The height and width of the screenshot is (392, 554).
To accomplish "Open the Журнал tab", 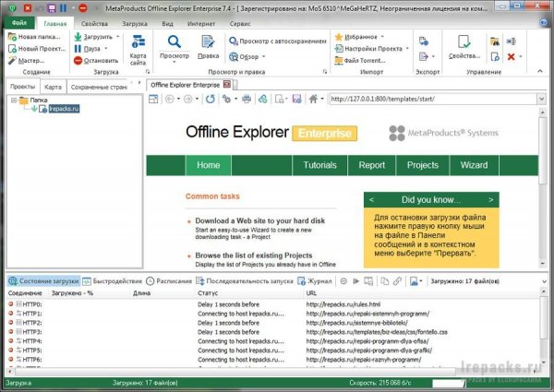I will [315, 281].
